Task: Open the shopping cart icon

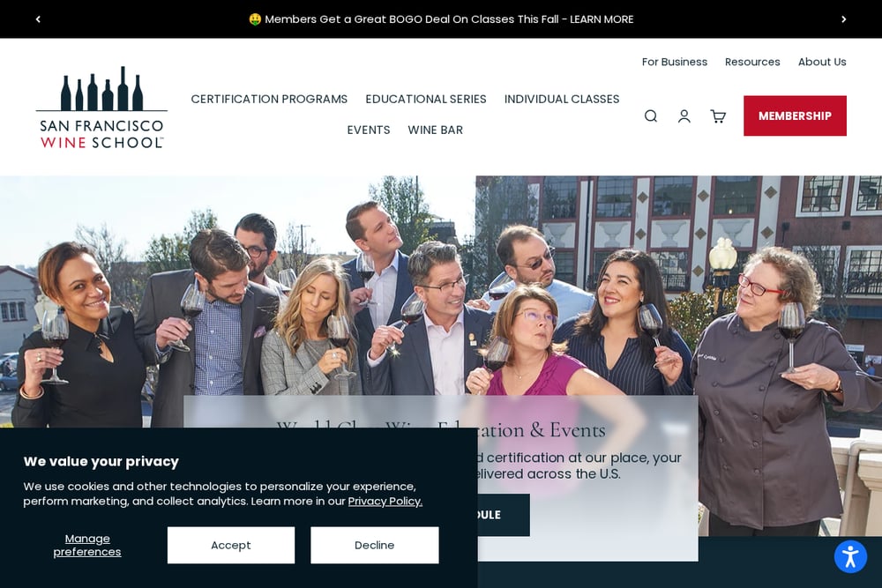Action: [718, 115]
